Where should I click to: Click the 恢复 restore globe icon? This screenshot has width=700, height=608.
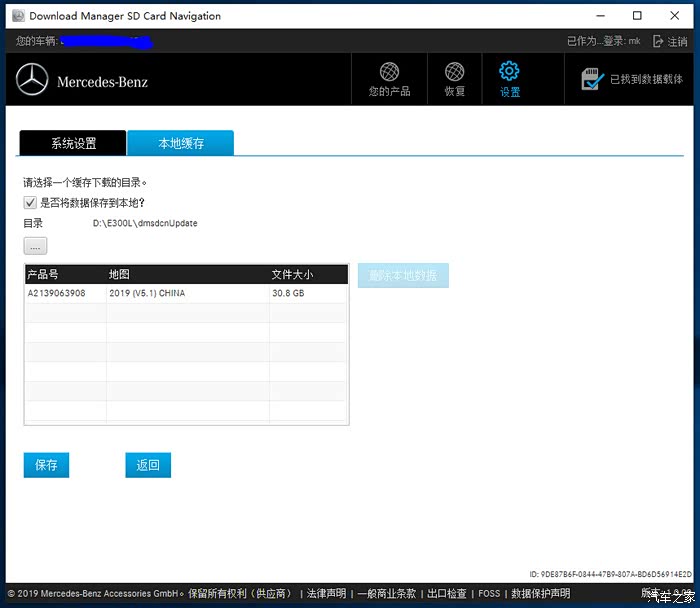[x=454, y=72]
